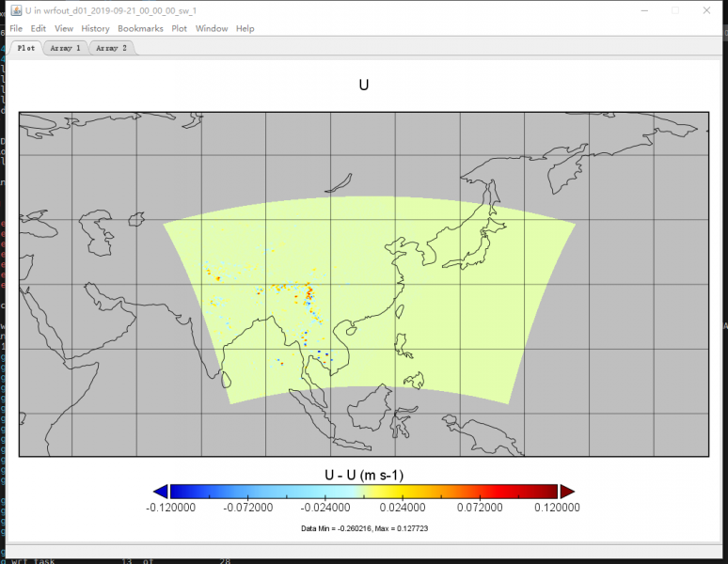Select the Plot tab
Image resolution: width=728 pixels, height=564 pixels.
coord(26,48)
